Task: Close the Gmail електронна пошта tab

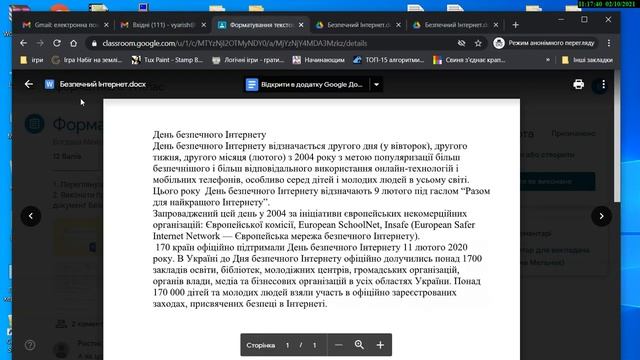Action: point(106,25)
